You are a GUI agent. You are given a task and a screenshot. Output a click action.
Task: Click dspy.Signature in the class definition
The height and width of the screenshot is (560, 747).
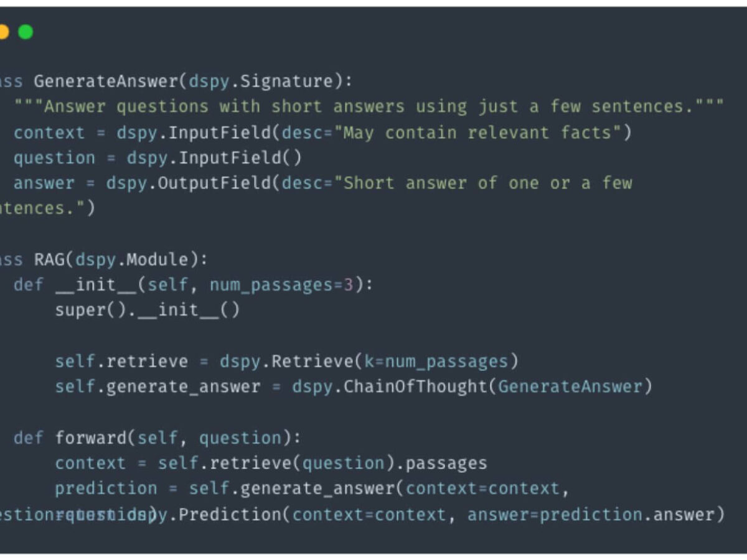[x=261, y=82]
